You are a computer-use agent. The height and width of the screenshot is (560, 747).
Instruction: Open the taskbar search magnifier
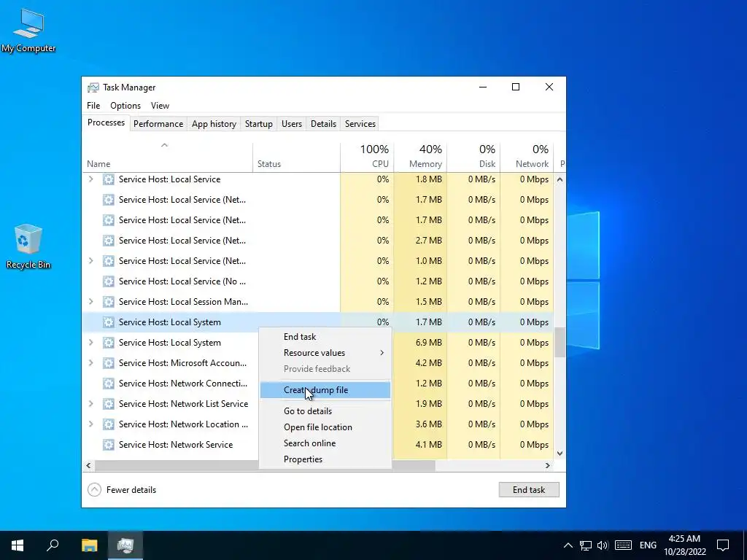click(x=53, y=545)
